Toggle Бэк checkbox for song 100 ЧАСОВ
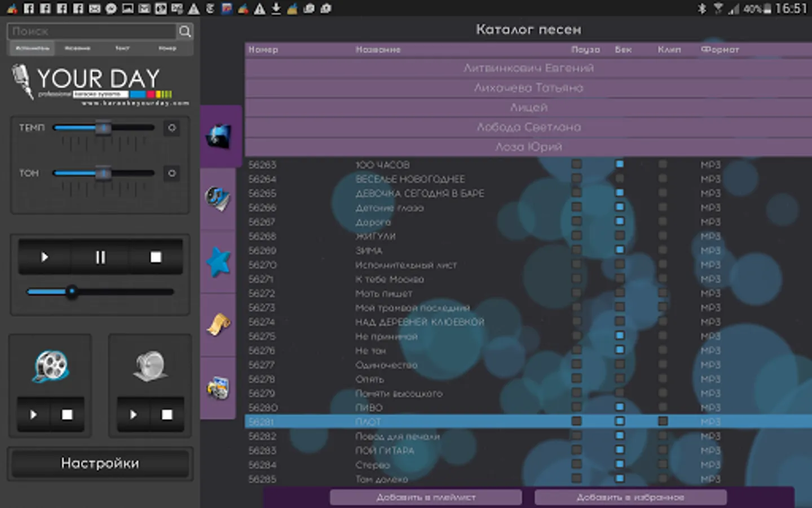812x508 pixels. pyautogui.click(x=620, y=164)
